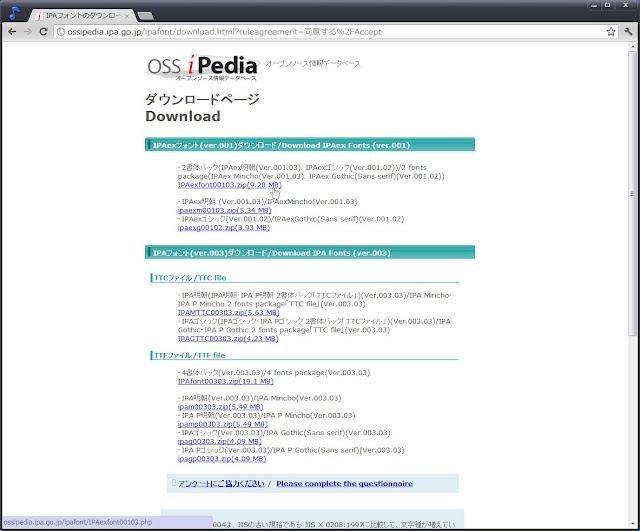Viewport: 640px width, 531px height.
Task: Download IPAGTTC00303.zip (4.23 MB)
Action: point(228,338)
